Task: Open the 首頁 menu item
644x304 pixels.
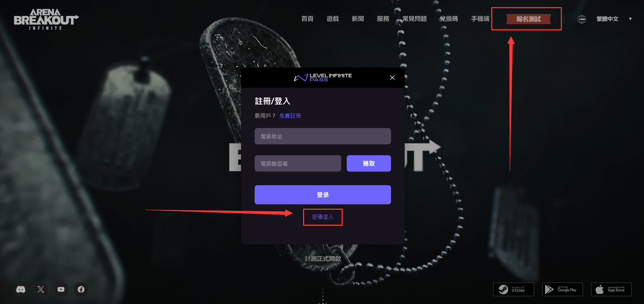Action: click(307, 19)
